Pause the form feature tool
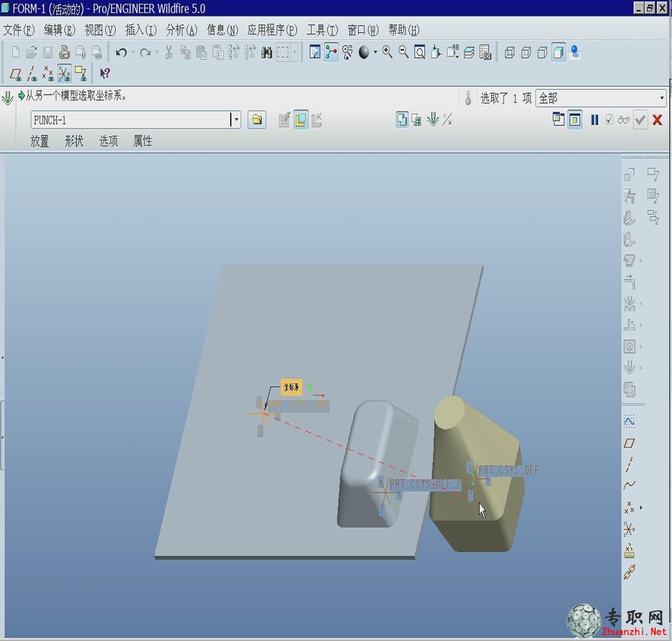 tap(595, 120)
